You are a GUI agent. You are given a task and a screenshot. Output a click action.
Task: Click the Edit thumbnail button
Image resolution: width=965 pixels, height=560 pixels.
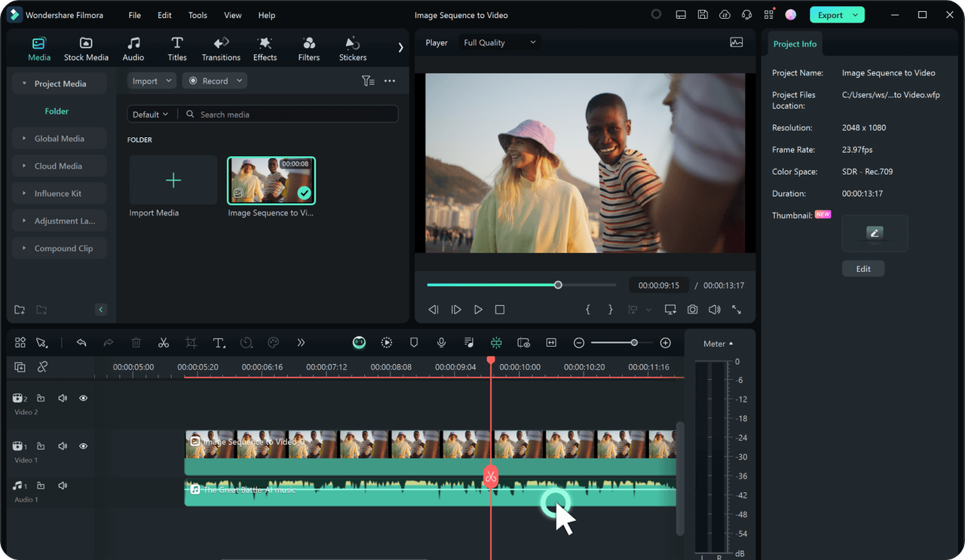pos(863,269)
